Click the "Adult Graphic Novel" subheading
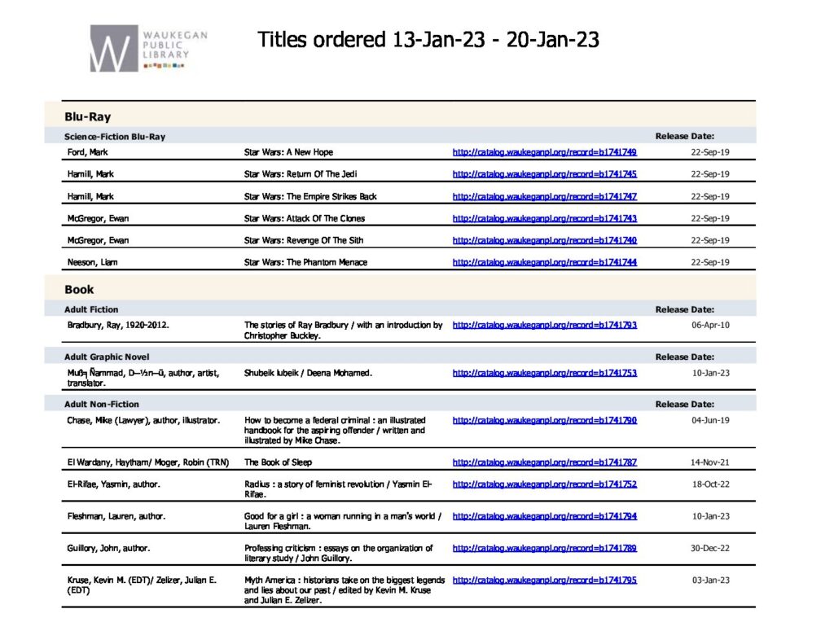 click(x=107, y=357)
